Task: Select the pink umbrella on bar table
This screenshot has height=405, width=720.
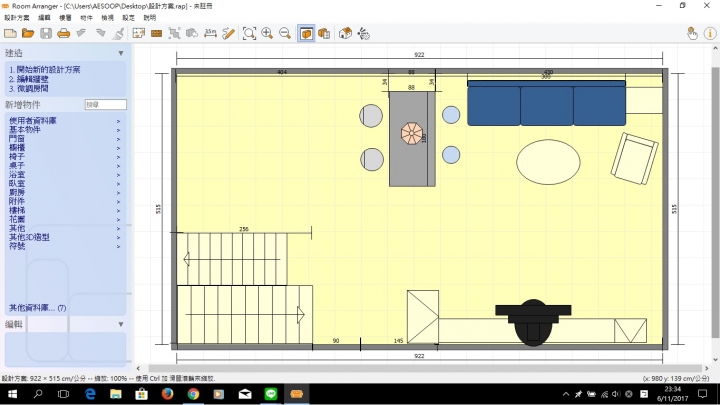Action: (411, 134)
